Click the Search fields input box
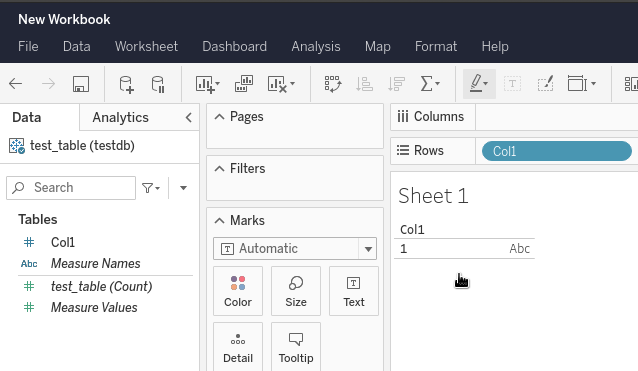This screenshot has width=638, height=371. pyautogui.click(x=71, y=188)
